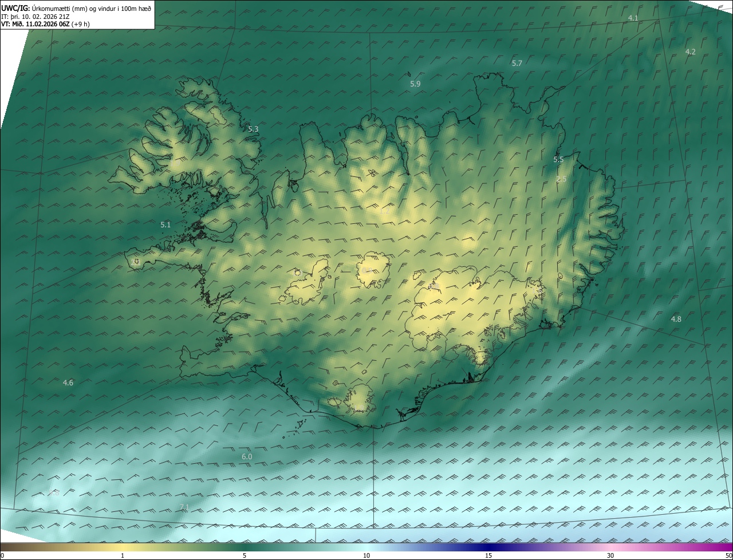Select the "6.0" value south of Iceland

247,457
